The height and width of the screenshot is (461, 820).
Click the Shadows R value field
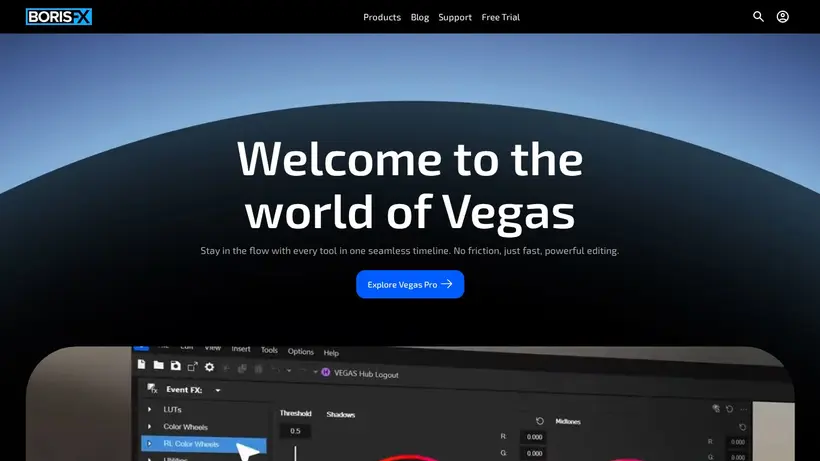[x=534, y=437]
